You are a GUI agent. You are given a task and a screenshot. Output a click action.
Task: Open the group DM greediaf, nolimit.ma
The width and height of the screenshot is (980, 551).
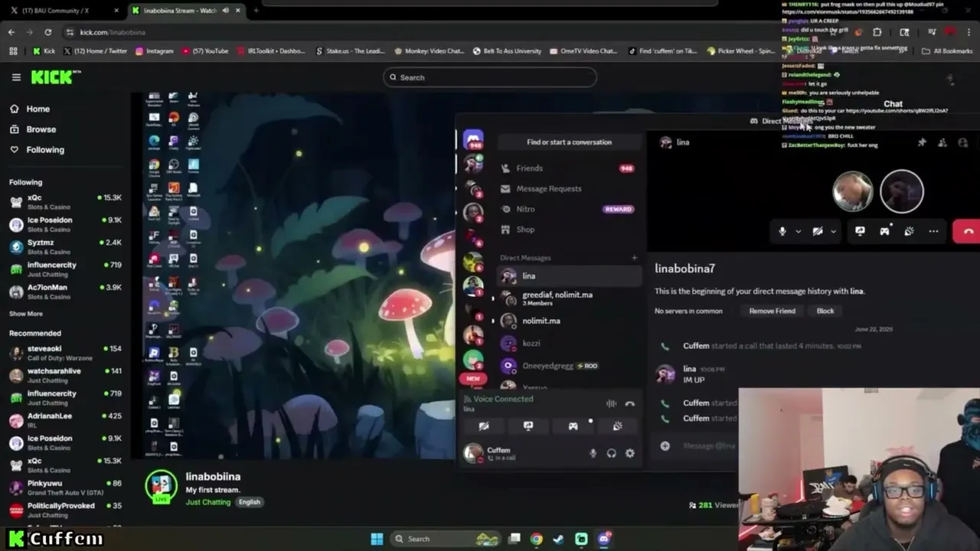pos(568,298)
